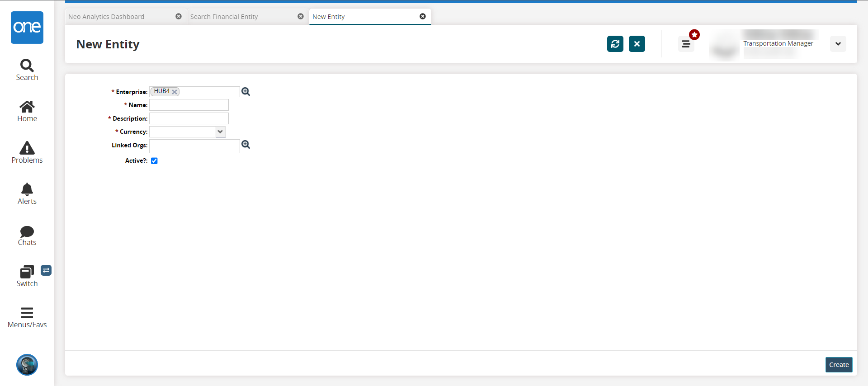Remove the HUB4 enterprise tag
Viewport: 868px width, 386px height.
[x=175, y=92]
